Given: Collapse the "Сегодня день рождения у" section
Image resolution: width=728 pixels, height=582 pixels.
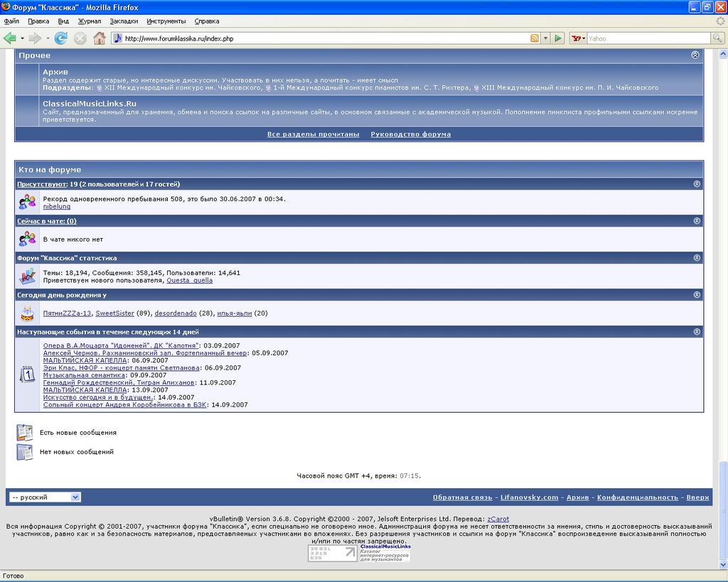Looking at the screenshot, I should 696,295.
